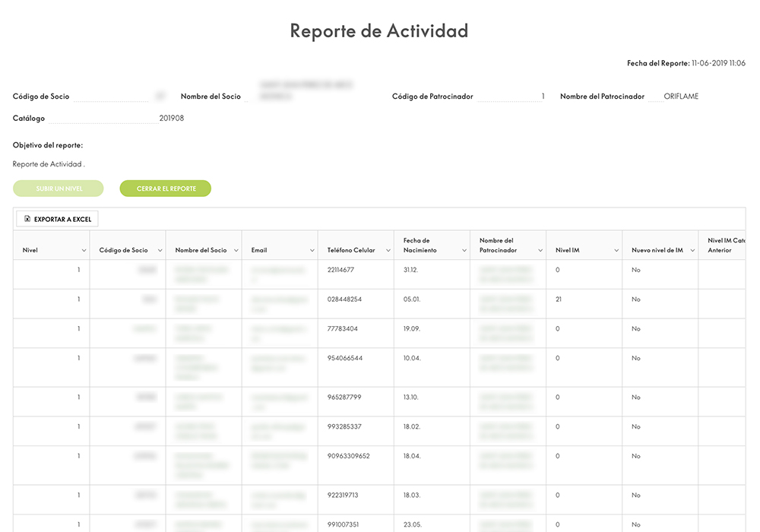Expand the Teléfono Celular column menu
Viewport: 760px width, 532px height.
click(x=388, y=251)
